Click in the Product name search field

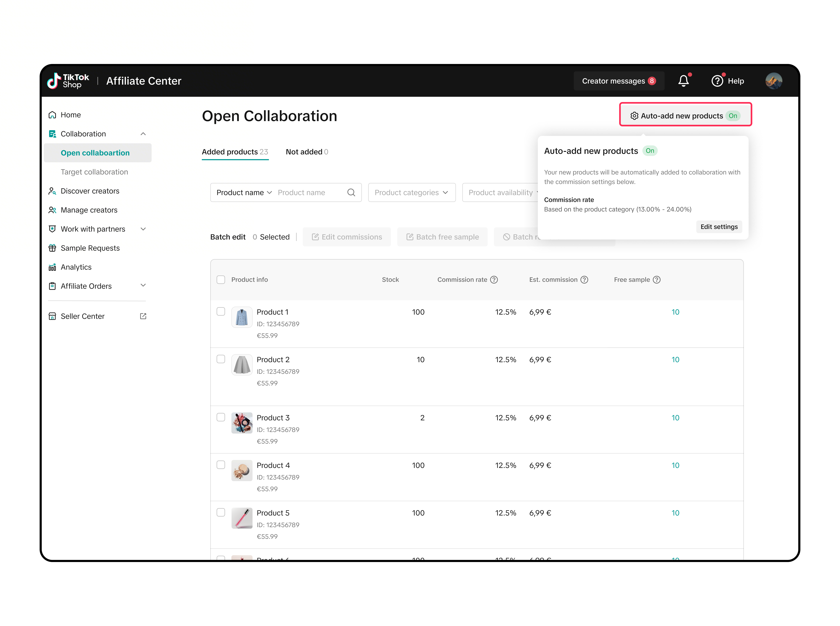click(310, 192)
